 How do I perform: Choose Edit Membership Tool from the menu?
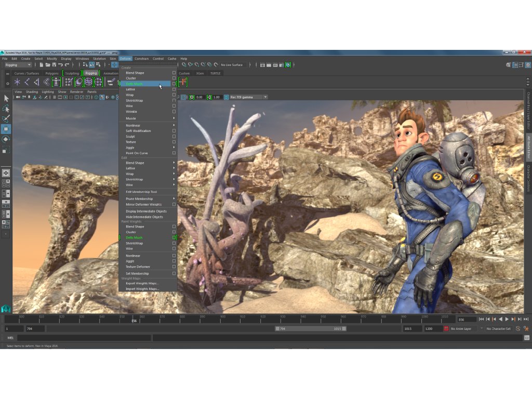(141, 192)
